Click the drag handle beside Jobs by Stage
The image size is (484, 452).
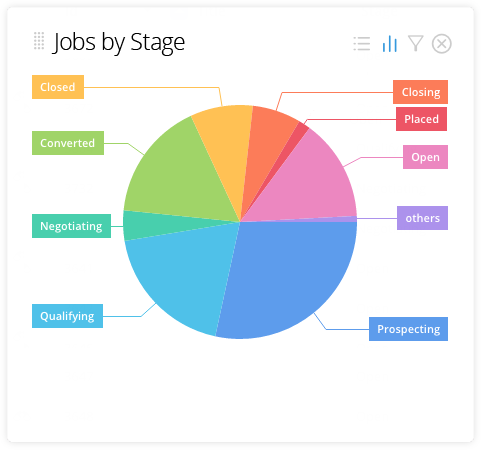point(39,41)
